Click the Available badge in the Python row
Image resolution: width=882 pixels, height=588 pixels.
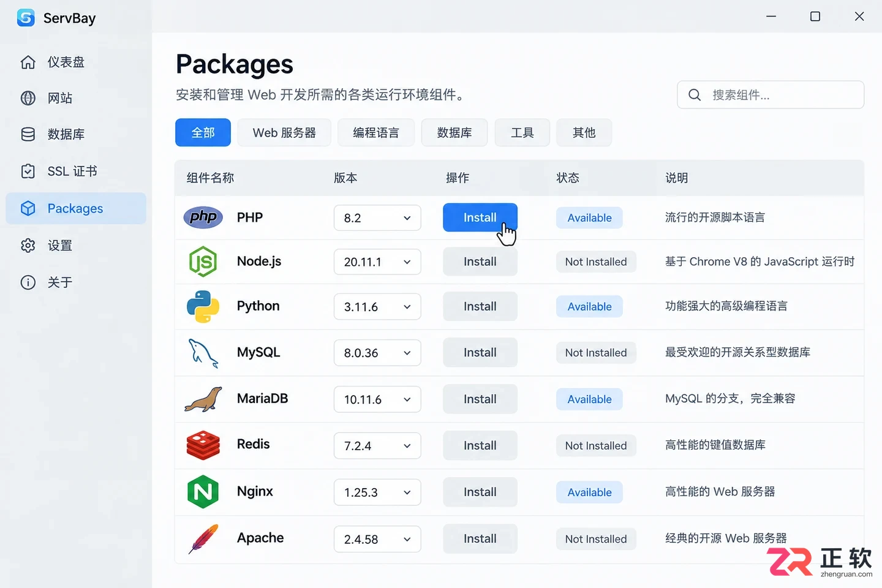(589, 306)
